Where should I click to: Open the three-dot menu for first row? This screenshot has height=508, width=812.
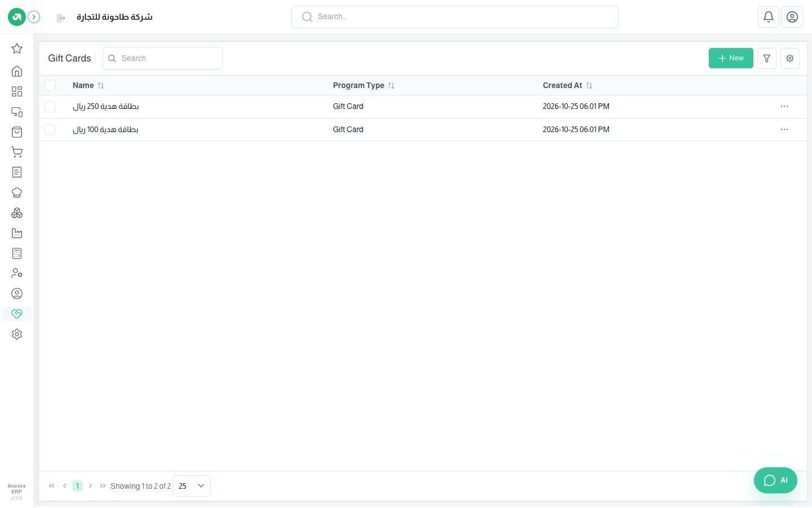coord(784,106)
